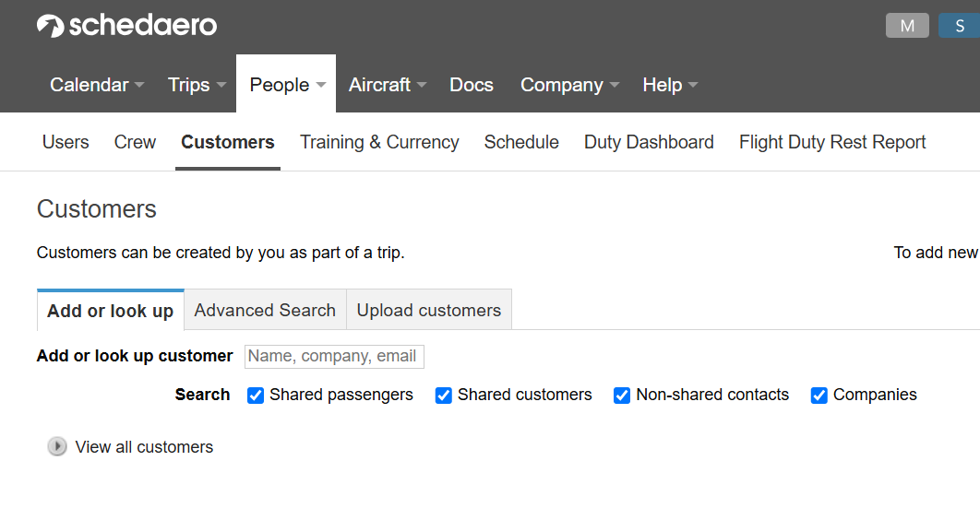This screenshot has height=520, width=980.
Task: Open the Help dropdown menu
Action: pos(670,85)
